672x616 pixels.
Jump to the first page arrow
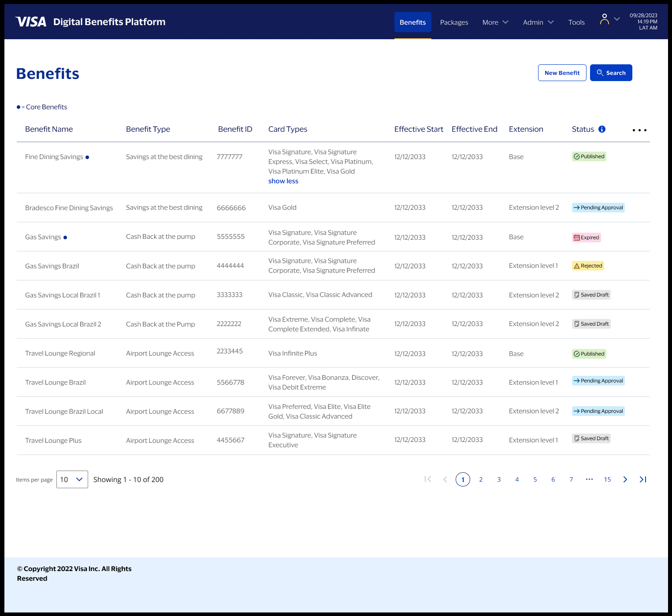pos(427,479)
